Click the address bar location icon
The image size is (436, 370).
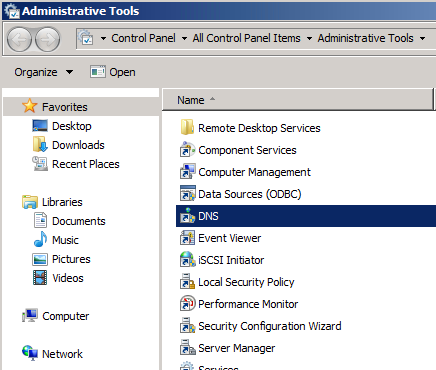[86, 38]
